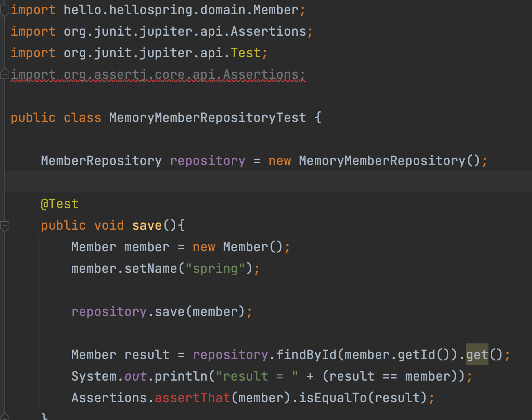Click the MemberRepository type in the field declaration
532x420 pixels.
coord(101,161)
